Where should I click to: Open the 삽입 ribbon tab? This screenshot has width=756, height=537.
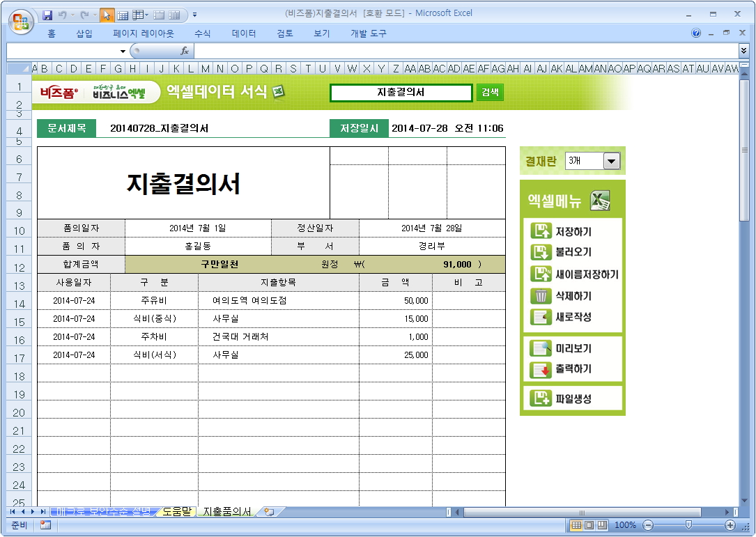click(84, 33)
